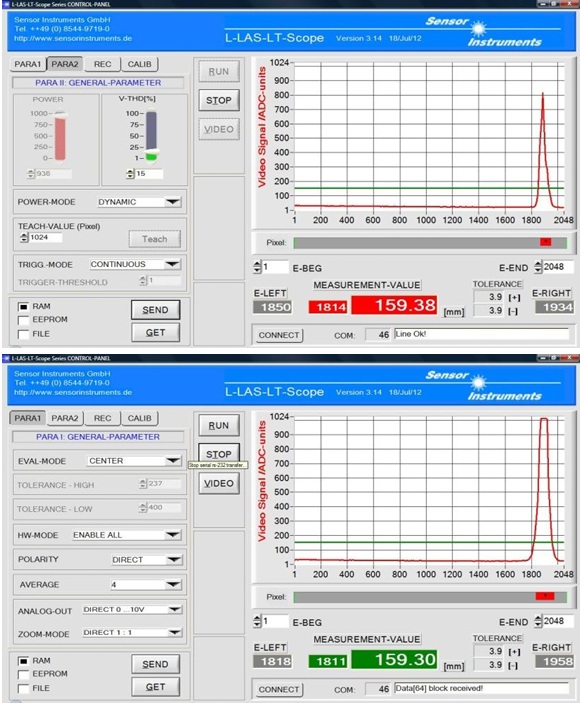Screen dimensions: 580x704
Task: Toggle EEPROM checkbox in lower window
Action: click(x=23, y=674)
